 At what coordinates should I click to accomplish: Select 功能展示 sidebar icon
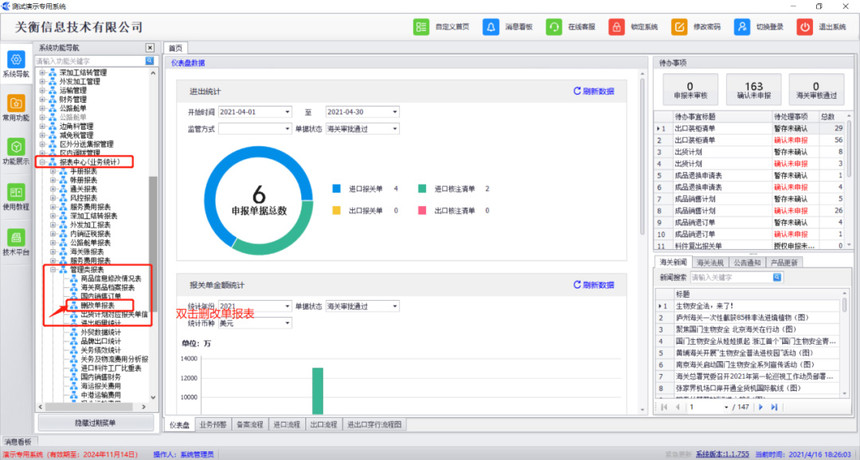pyautogui.click(x=16, y=147)
